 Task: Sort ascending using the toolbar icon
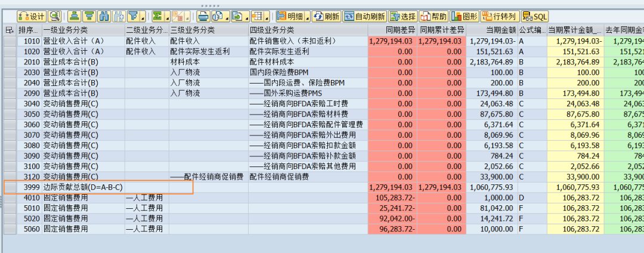coord(74,17)
